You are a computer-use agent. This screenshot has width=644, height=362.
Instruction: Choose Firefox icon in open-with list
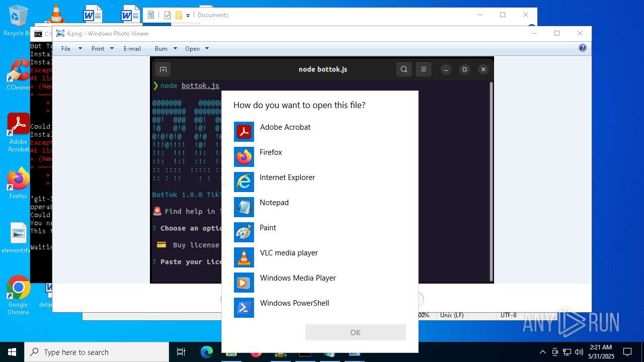(244, 157)
